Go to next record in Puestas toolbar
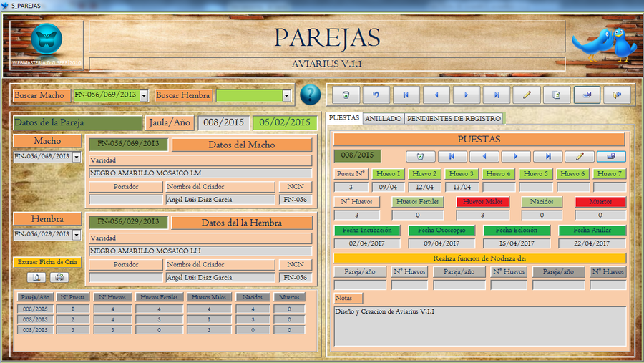Screen dimensions: 644x363 point(515,156)
